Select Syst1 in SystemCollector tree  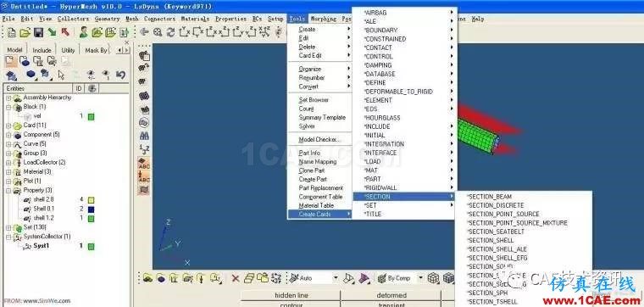(x=41, y=246)
